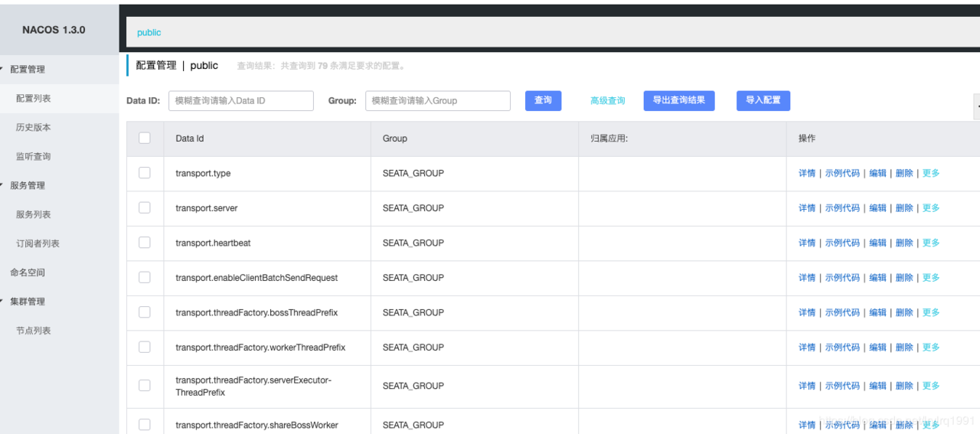Image resolution: width=980 pixels, height=434 pixels.
Task: Open 命名空间 menu item
Action: coord(28,272)
